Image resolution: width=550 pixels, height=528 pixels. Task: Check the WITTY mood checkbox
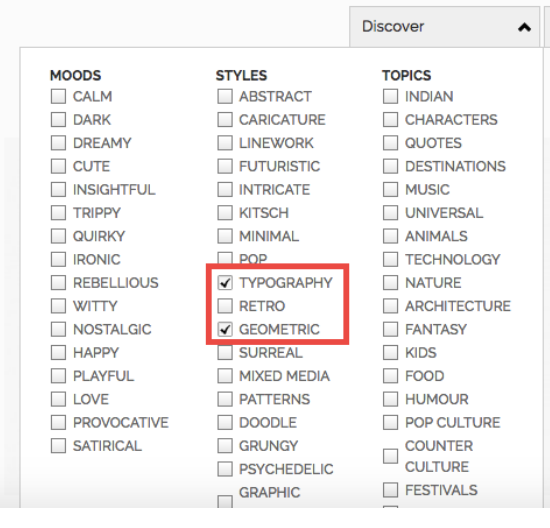tap(58, 306)
